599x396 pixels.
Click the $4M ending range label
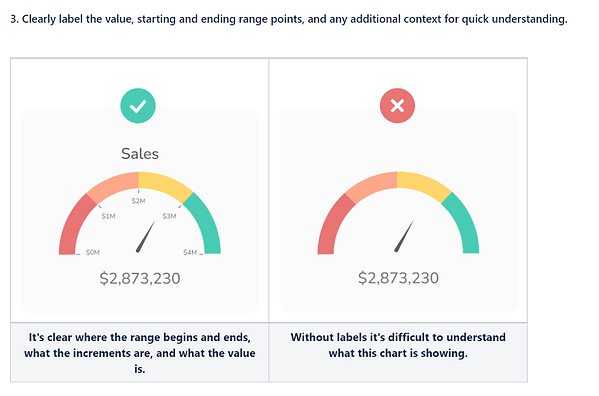(x=190, y=252)
